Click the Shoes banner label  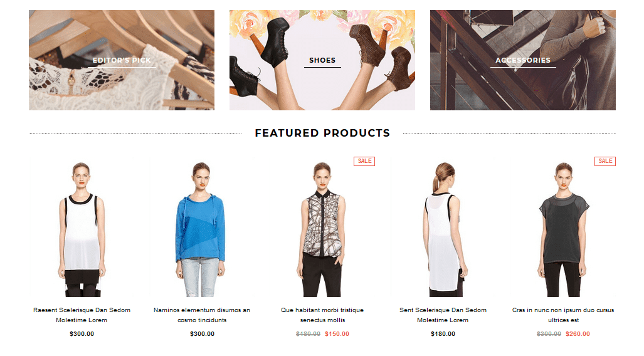coord(322,60)
